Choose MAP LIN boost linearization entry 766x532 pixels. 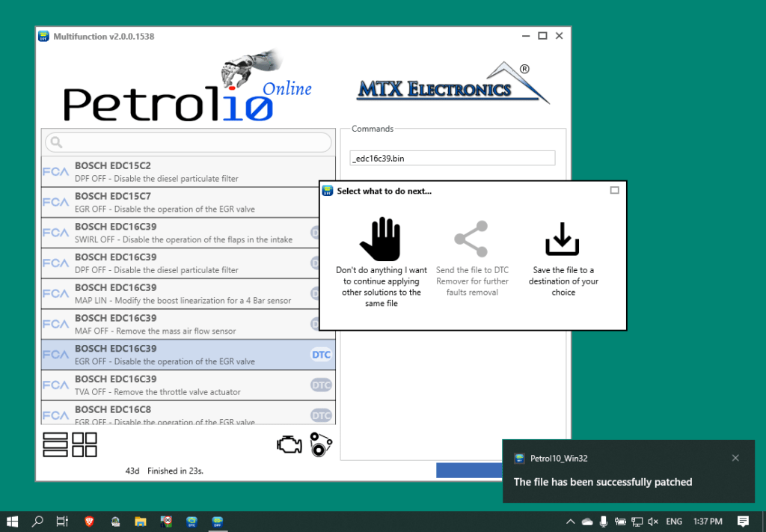click(x=187, y=293)
